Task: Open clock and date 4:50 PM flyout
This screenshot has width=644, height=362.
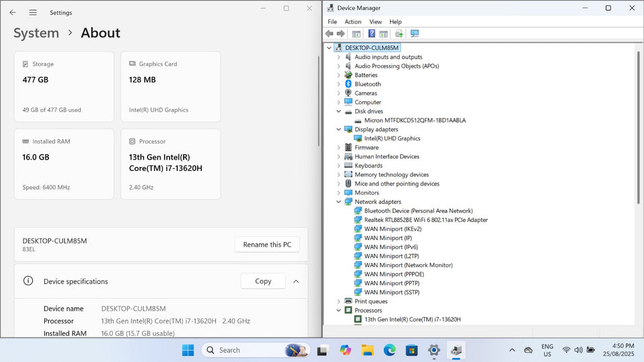Action: (619, 350)
